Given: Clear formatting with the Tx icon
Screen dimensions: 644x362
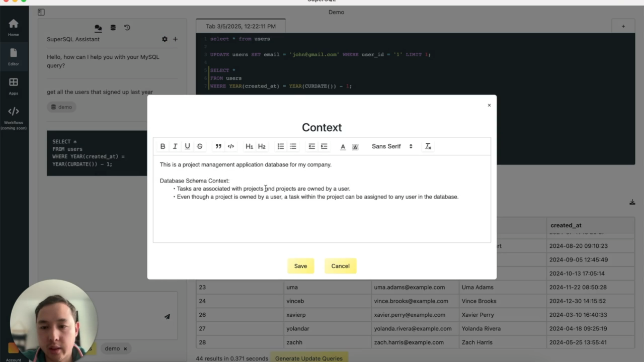Looking at the screenshot, I should [428, 146].
